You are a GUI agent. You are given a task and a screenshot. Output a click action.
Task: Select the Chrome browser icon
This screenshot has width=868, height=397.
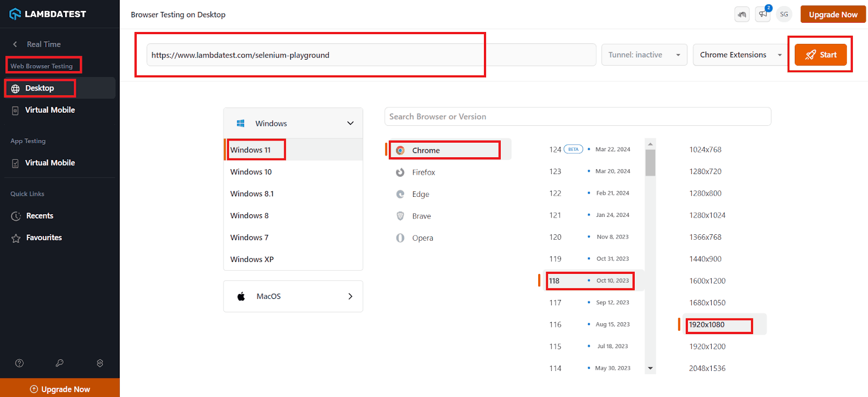pyautogui.click(x=400, y=150)
